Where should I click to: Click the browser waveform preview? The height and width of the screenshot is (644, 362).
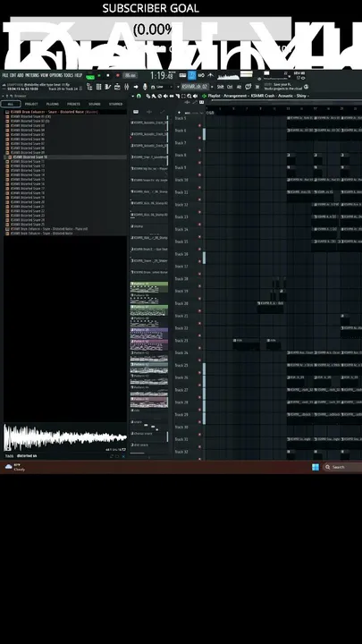(65, 437)
